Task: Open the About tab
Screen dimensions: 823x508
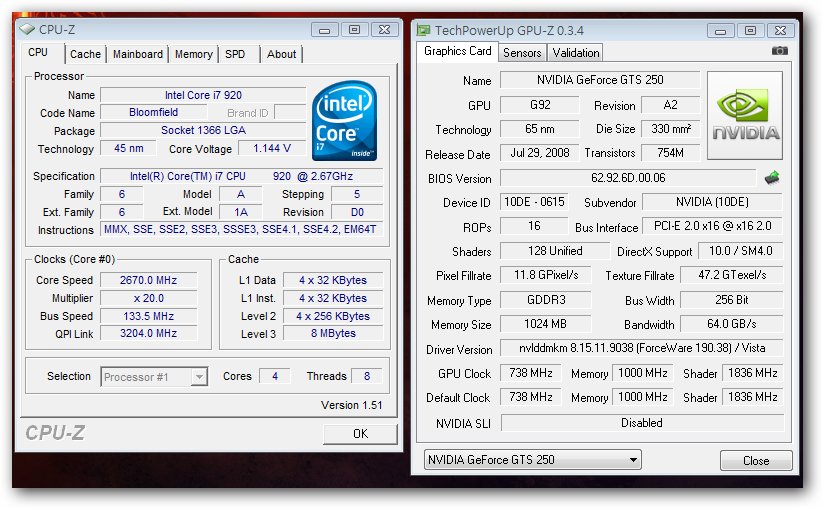Action: click(x=281, y=54)
